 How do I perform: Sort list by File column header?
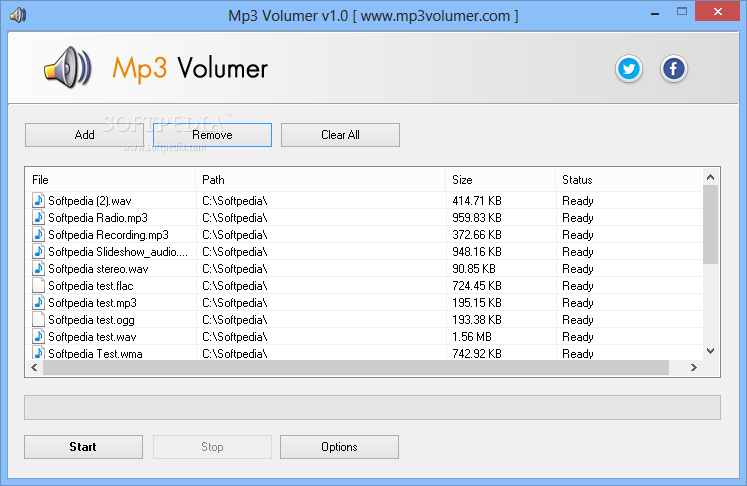(111, 180)
